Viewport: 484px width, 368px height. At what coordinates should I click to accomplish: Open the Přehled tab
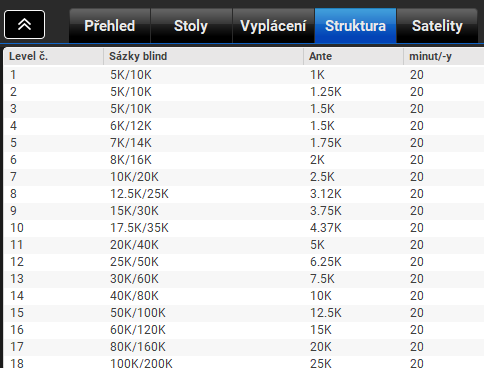click(x=110, y=26)
